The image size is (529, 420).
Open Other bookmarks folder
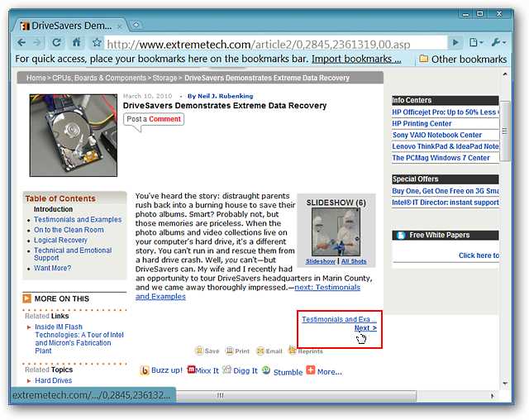[x=463, y=60]
